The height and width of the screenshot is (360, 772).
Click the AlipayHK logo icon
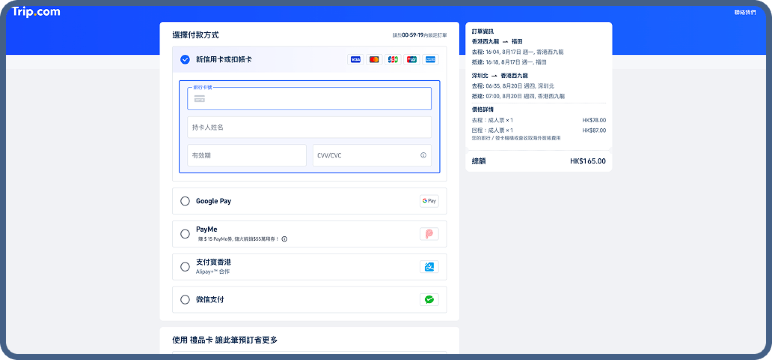(x=429, y=267)
